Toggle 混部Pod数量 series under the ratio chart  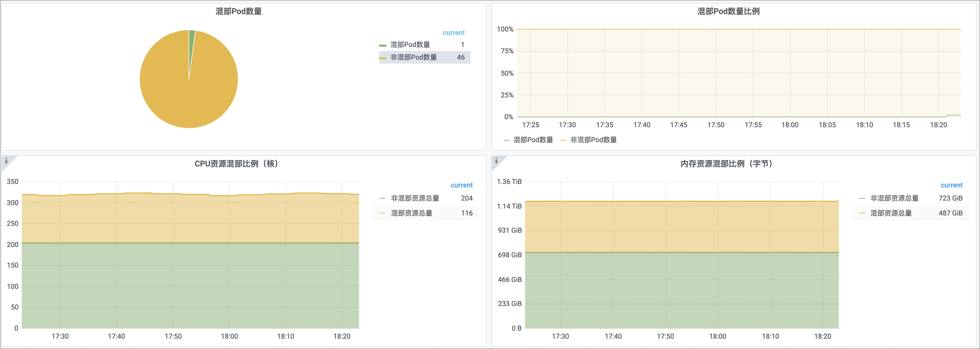[x=533, y=140]
